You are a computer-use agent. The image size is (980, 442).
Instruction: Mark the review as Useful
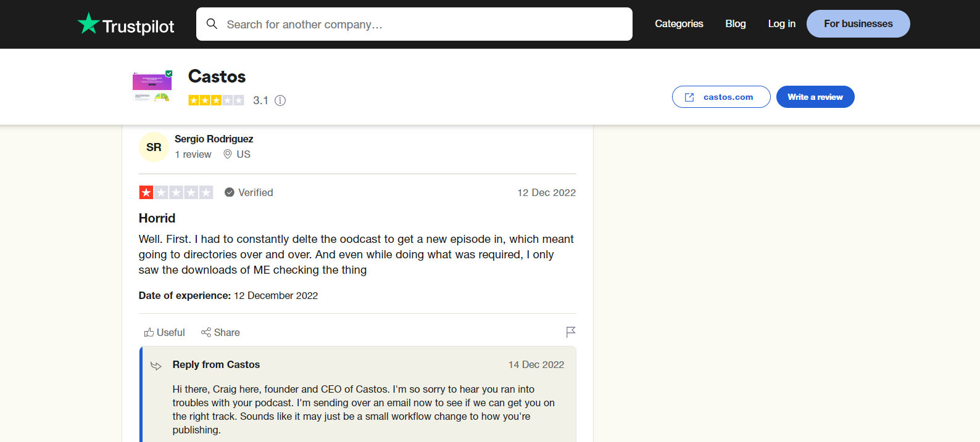(x=164, y=332)
